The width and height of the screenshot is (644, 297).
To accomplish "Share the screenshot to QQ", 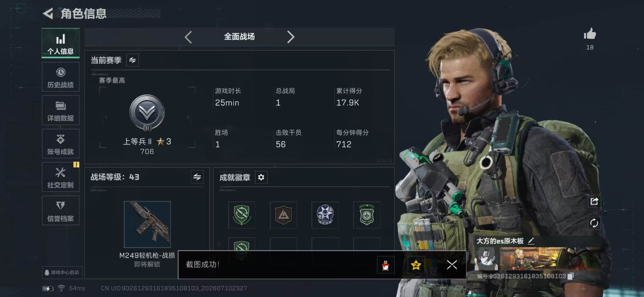I will 386,265.
